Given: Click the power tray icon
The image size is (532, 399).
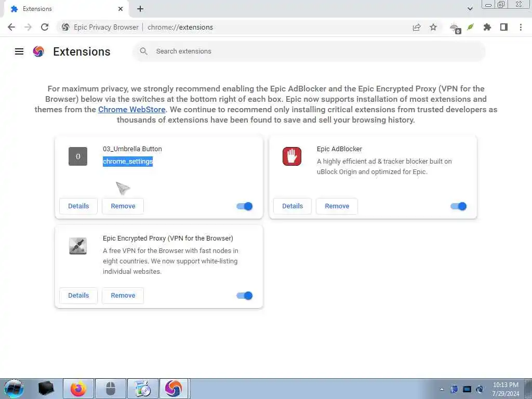Looking at the screenshot, I should pos(480,389).
